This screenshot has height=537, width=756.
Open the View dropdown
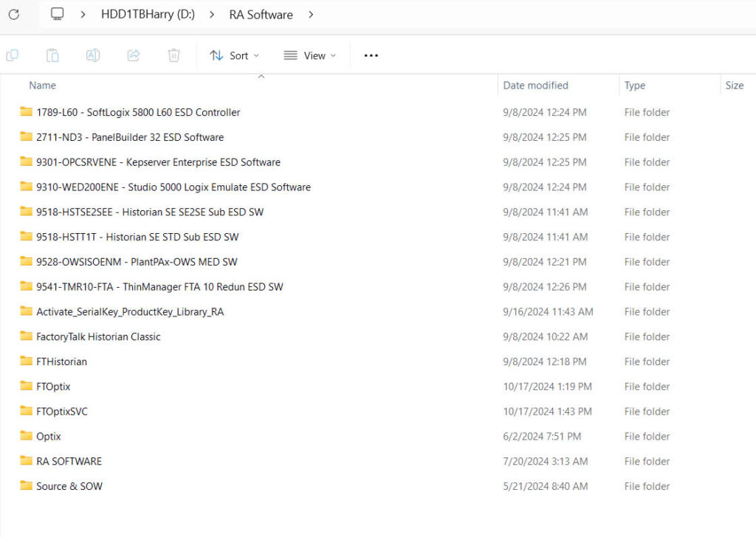(310, 55)
